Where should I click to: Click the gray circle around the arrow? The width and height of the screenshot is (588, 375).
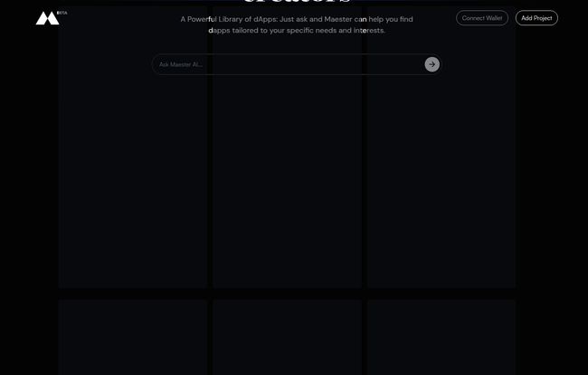432,64
